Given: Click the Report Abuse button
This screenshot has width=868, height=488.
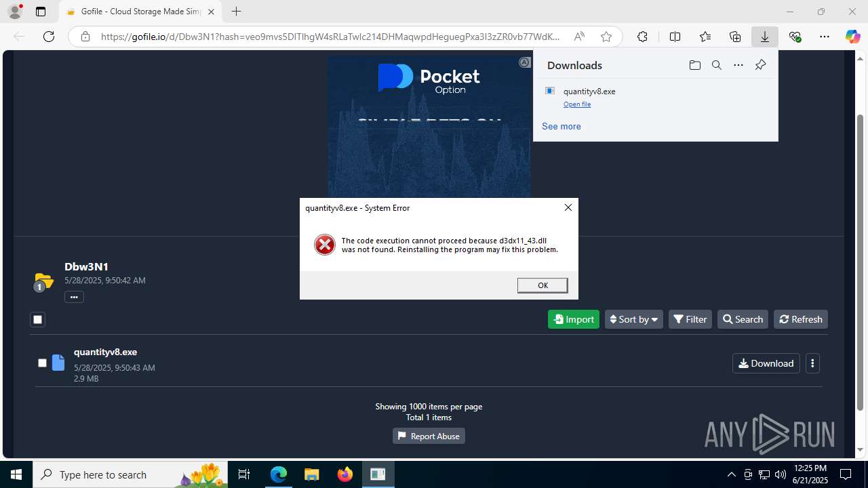Looking at the screenshot, I should pos(429,436).
